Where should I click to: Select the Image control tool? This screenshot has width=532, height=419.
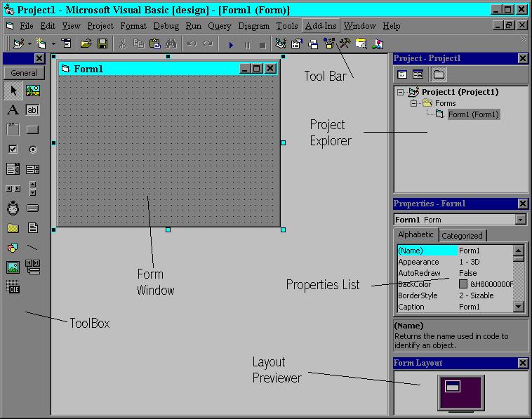pyautogui.click(x=13, y=267)
